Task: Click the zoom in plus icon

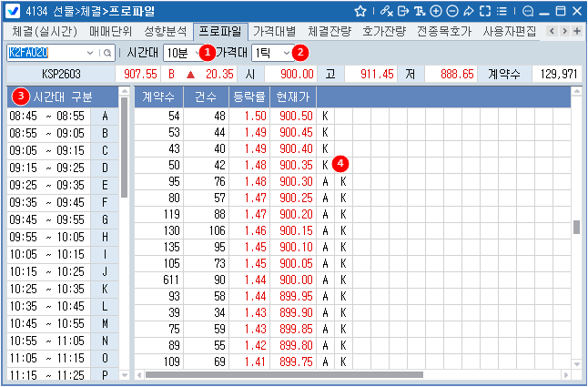Action: [436, 10]
